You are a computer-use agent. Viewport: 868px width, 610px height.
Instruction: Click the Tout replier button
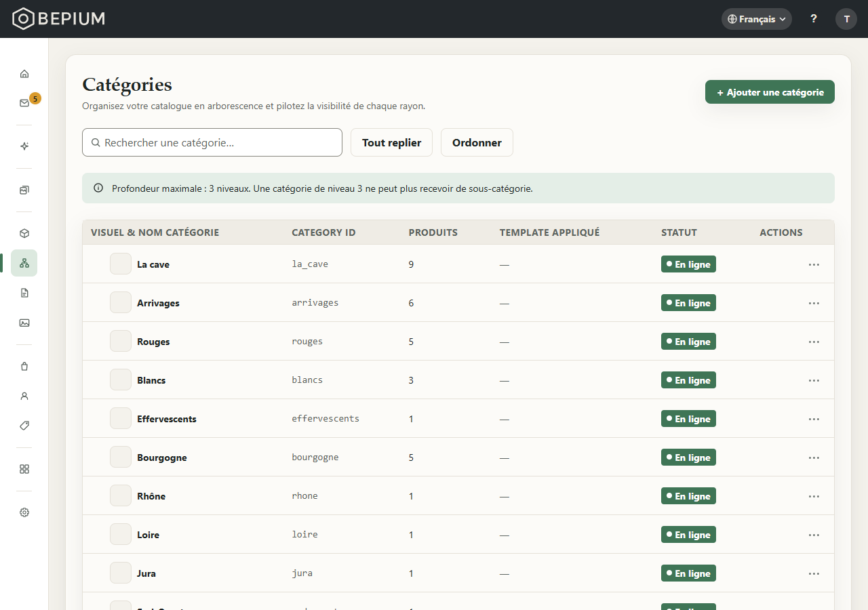pos(391,142)
